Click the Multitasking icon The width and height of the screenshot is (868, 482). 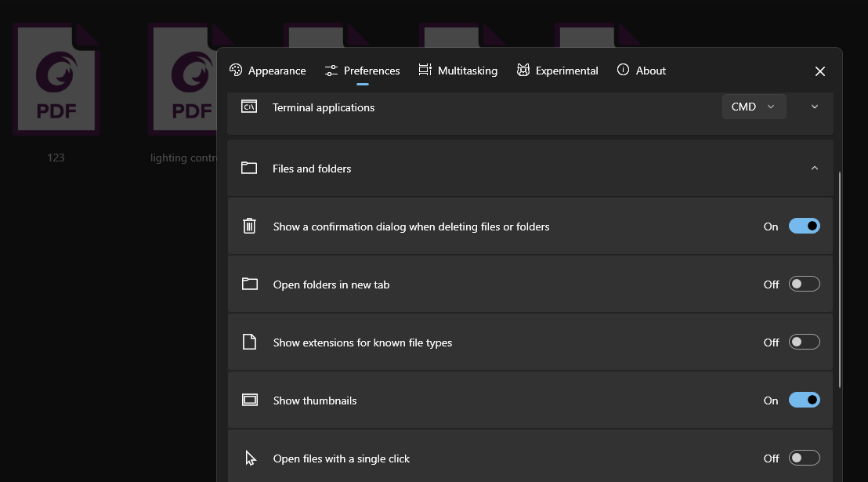click(425, 70)
